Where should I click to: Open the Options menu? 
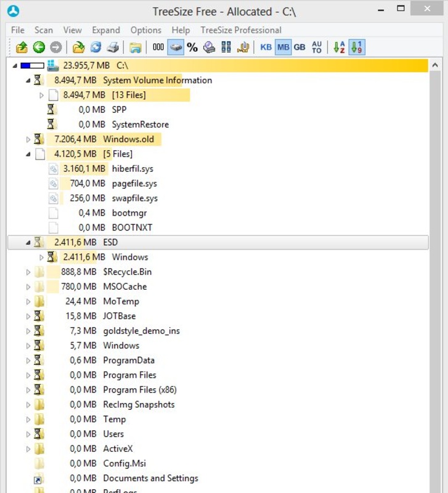click(x=146, y=30)
